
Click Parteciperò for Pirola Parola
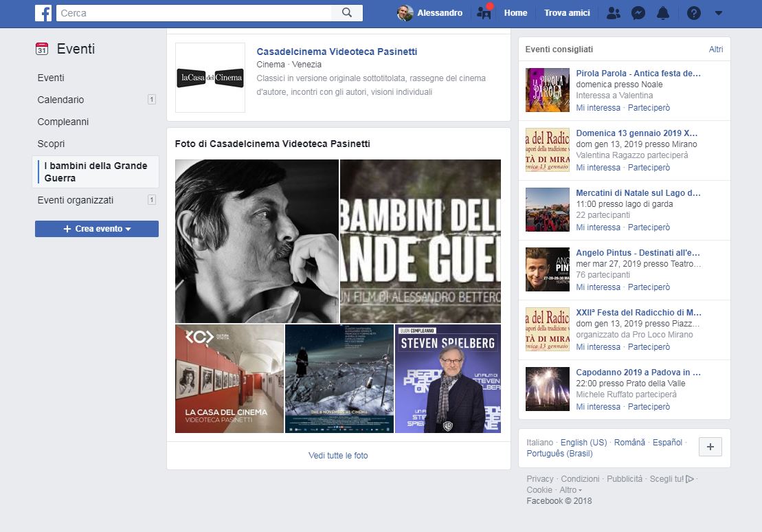tap(649, 107)
